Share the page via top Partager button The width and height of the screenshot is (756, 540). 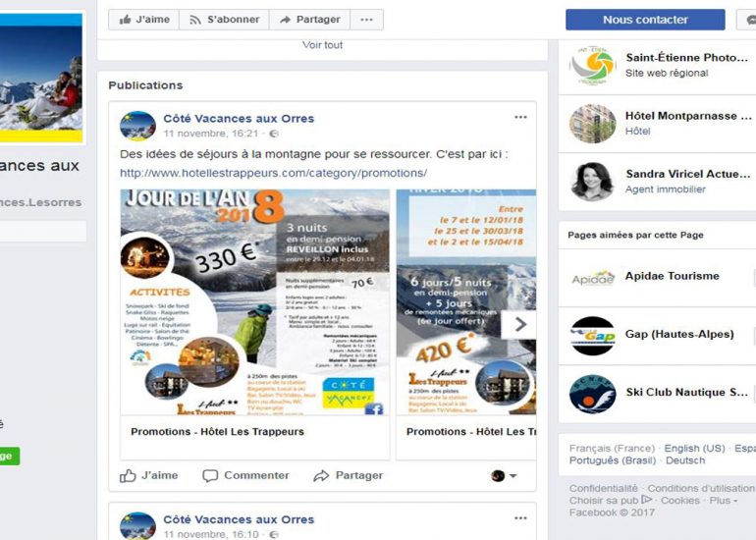(x=309, y=20)
